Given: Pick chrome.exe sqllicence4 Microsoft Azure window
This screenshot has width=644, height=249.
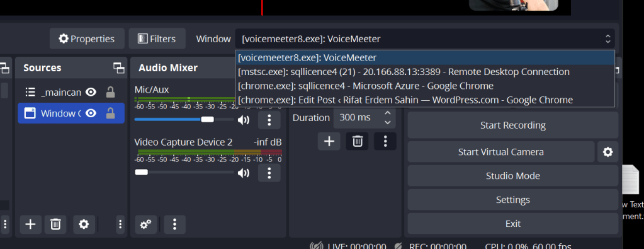Looking at the screenshot, I should coord(425,86).
